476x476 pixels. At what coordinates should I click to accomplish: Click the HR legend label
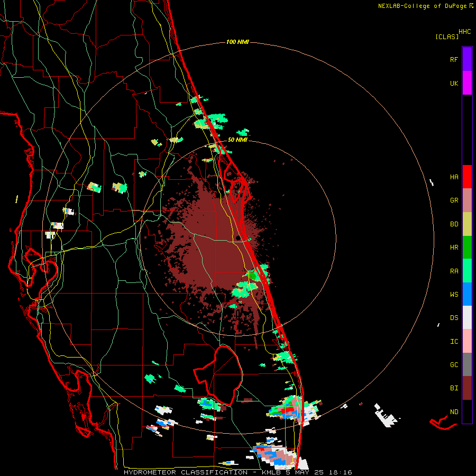click(x=454, y=248)
